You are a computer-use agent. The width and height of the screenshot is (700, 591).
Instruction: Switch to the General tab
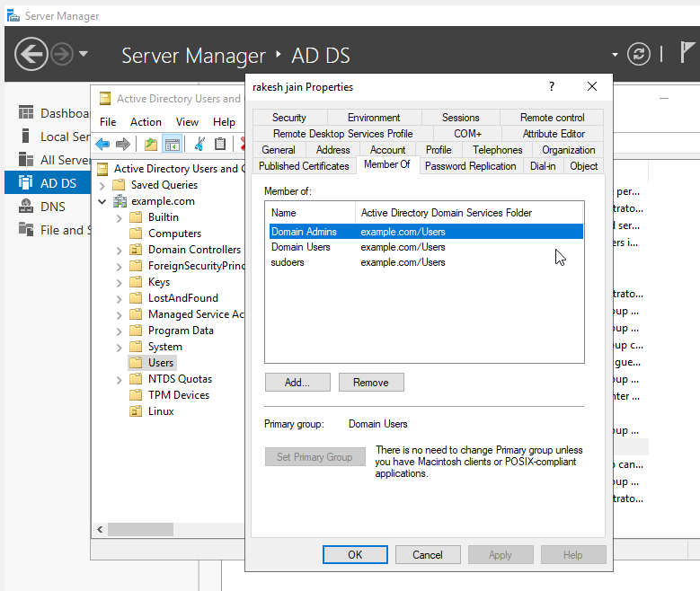point(279,149)
